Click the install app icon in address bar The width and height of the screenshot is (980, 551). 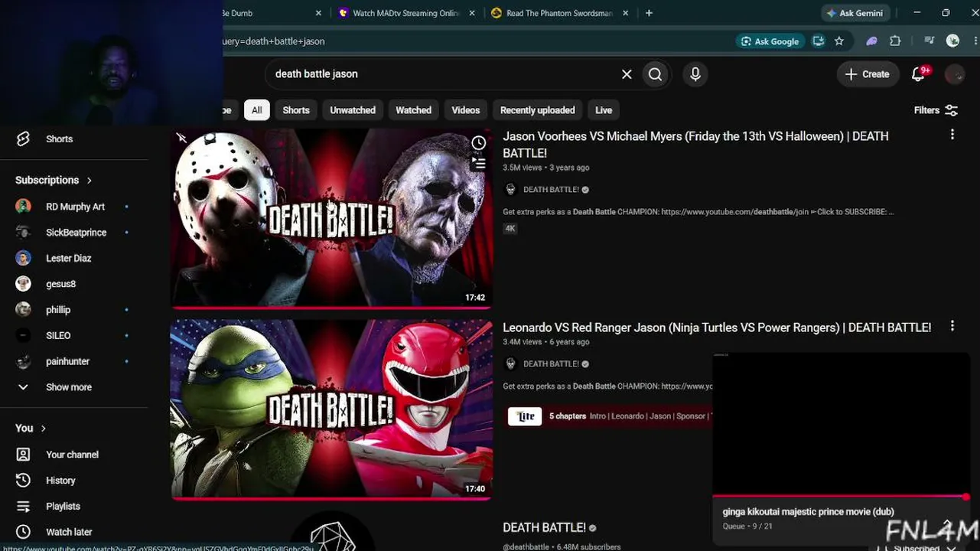[x=819, y=41]
